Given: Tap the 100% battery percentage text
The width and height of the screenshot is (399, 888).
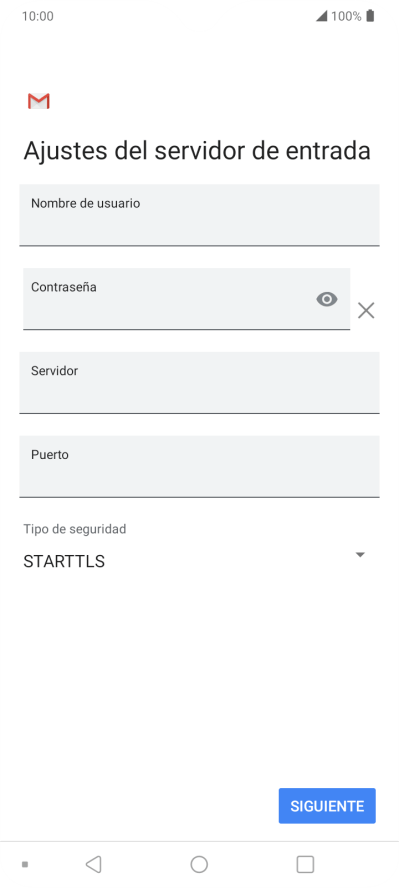Looking at the screenshot, I should [x=346, y=16].
